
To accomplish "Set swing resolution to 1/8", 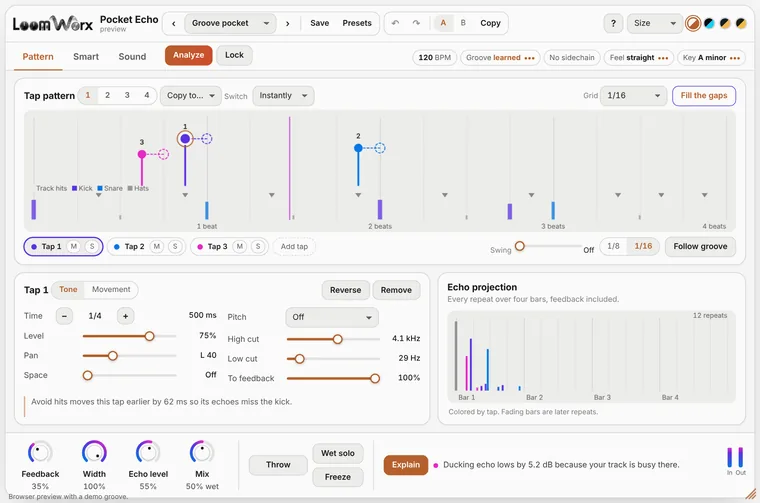I will click(x=613, y=246).
